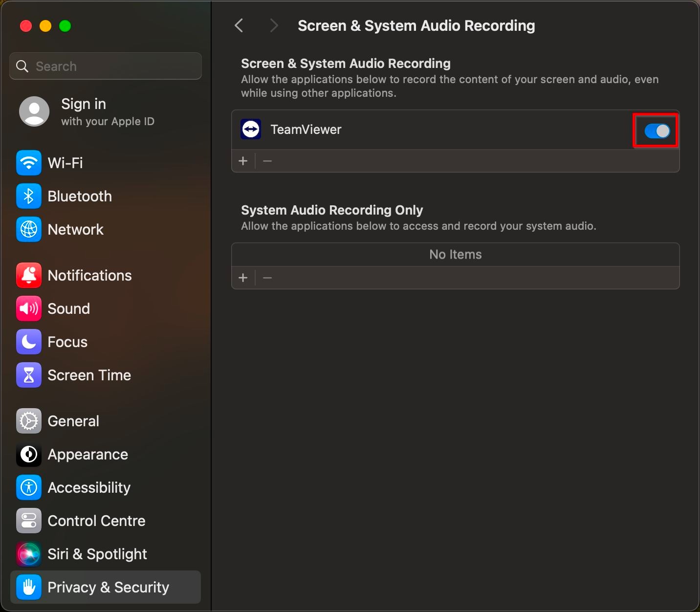Open Wi-Fi settings icon in sidebar
The height and width of the screenshot is (612, 700).
coord(29,163)
